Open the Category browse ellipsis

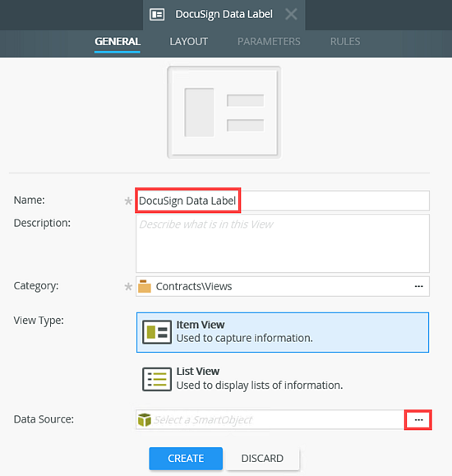[x=419, y=286]
